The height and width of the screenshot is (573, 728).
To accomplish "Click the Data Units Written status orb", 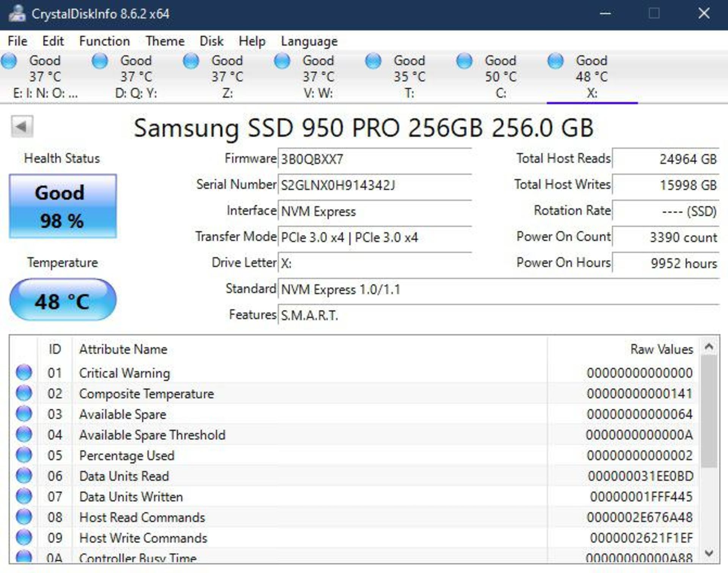I will pos(24,496).
